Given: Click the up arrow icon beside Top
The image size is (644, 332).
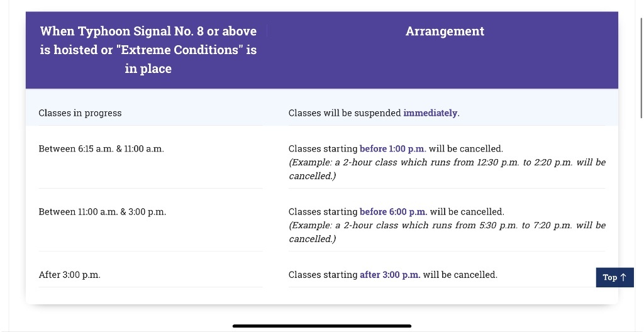Looking at the screenshot, I should click(x=623, y=277).
